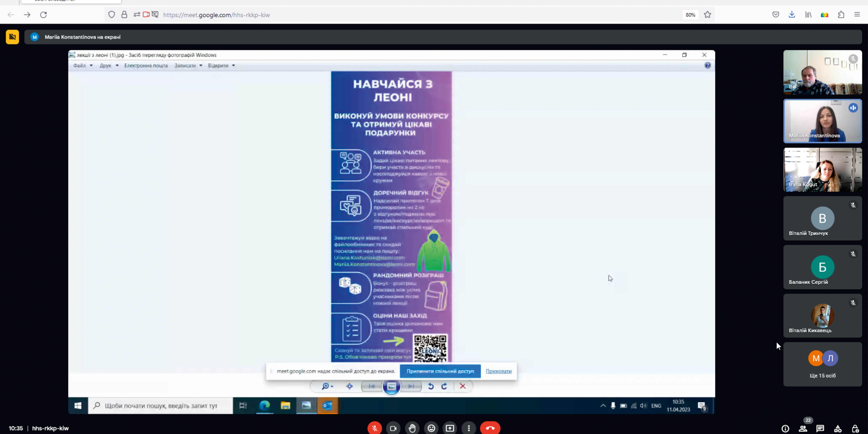The height and width of the screenshot is (434, 868).
Task: Click the red leave call button
Action: click(490, 428)
